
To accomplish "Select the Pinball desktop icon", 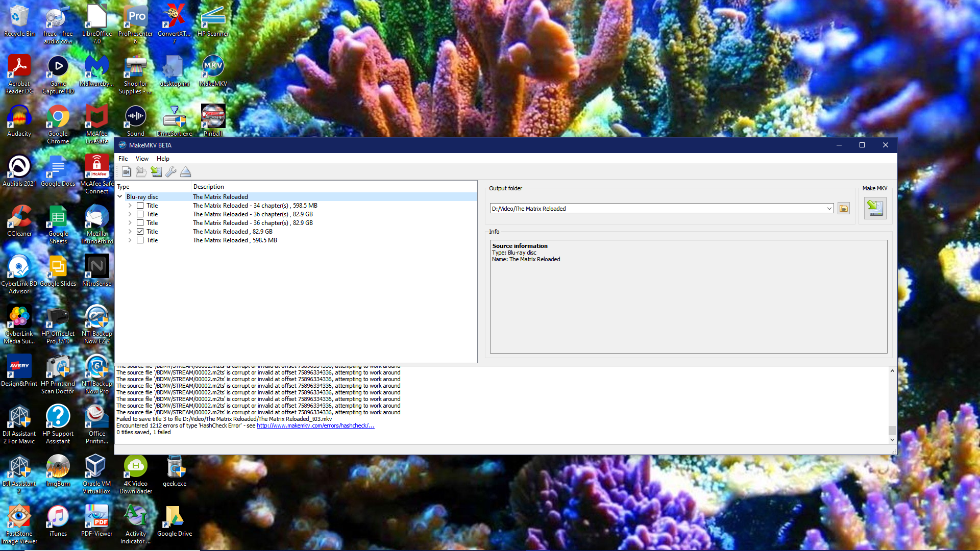I will tap(213, 121).
